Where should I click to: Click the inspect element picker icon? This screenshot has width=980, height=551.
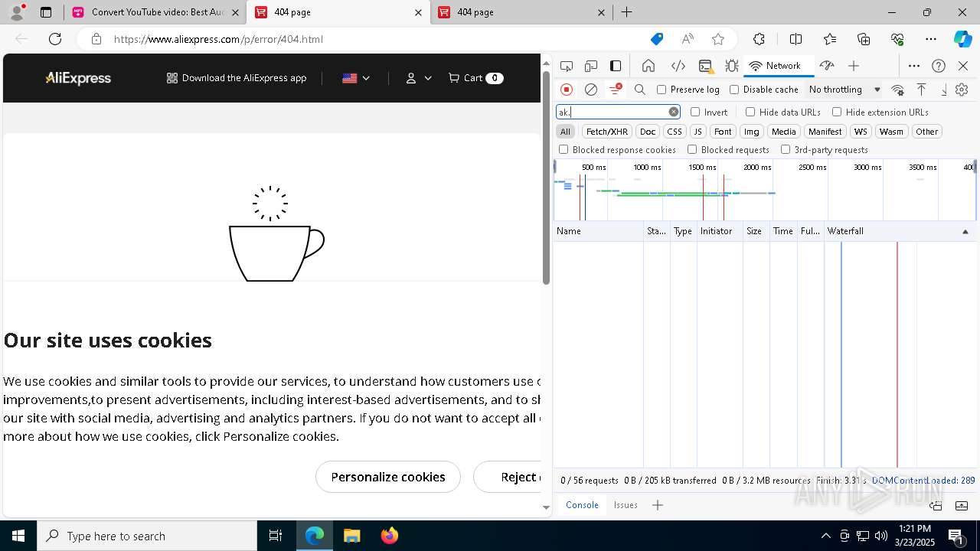[567, 66]
